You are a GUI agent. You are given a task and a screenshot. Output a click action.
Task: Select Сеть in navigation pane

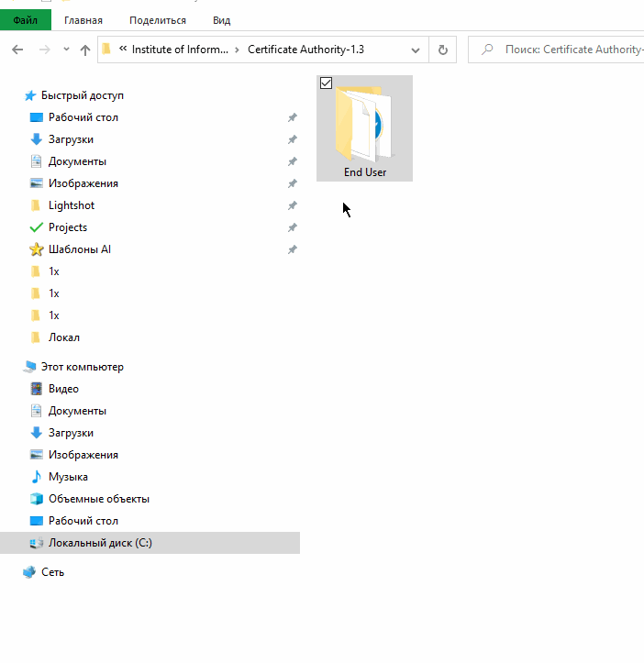pyautogui.click(x=52, y=572)
